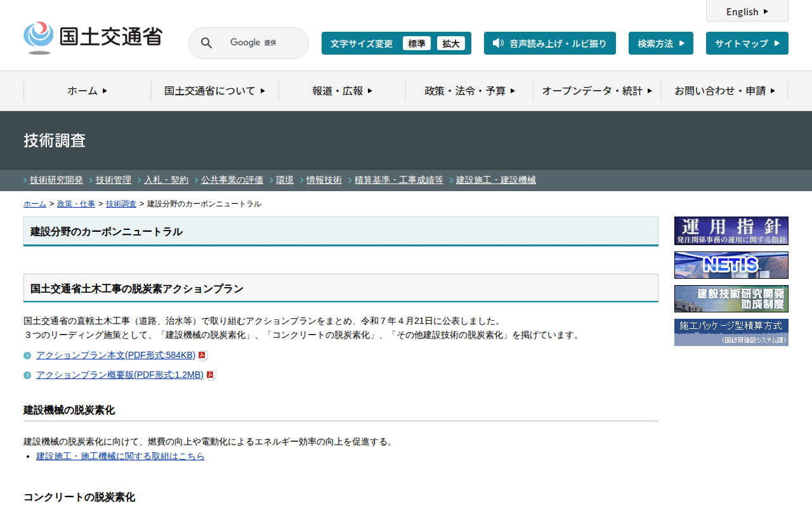Image resolution: width=812 pixels, height=508 pixels.
Task: Go to 情報技術 section
Action: (324, 180)
